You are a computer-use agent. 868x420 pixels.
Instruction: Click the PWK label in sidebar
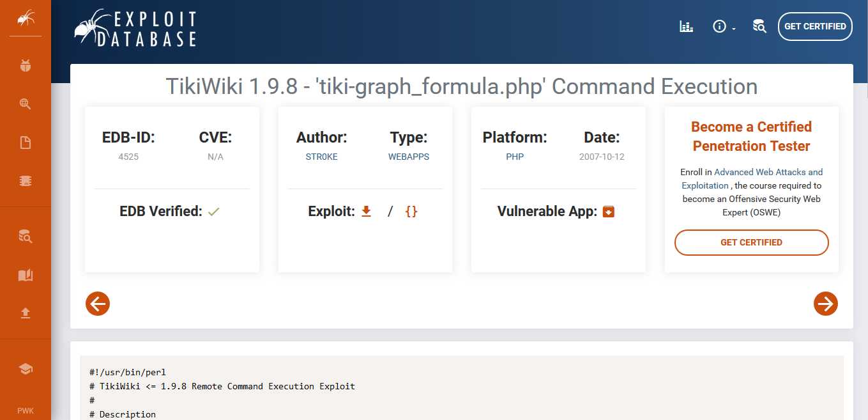click(26, 410)
